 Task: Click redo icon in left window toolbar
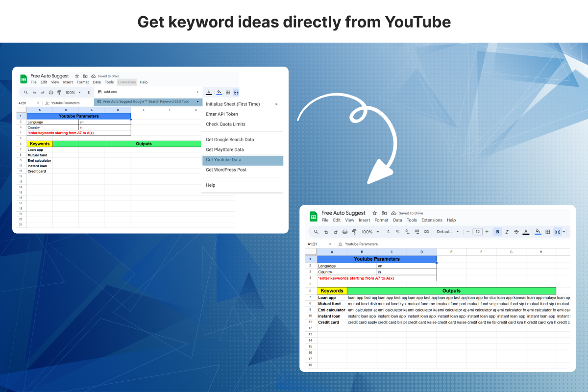(43, 92)
